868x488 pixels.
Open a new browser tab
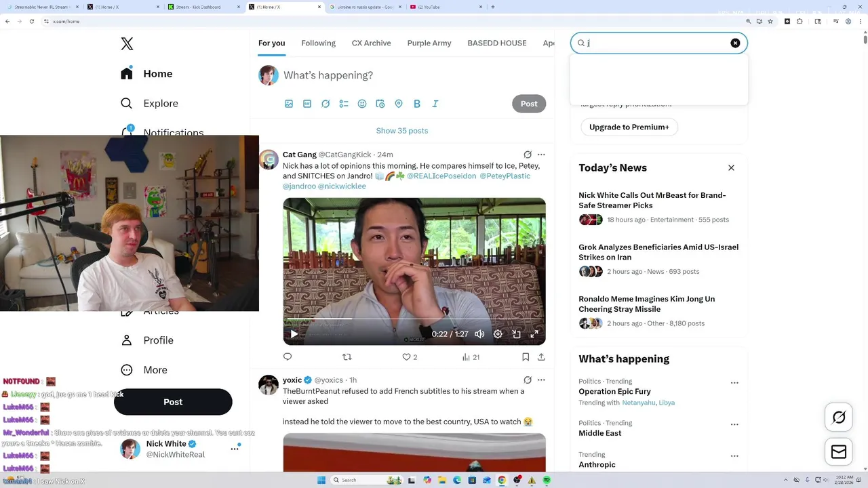tap(492, 7)
